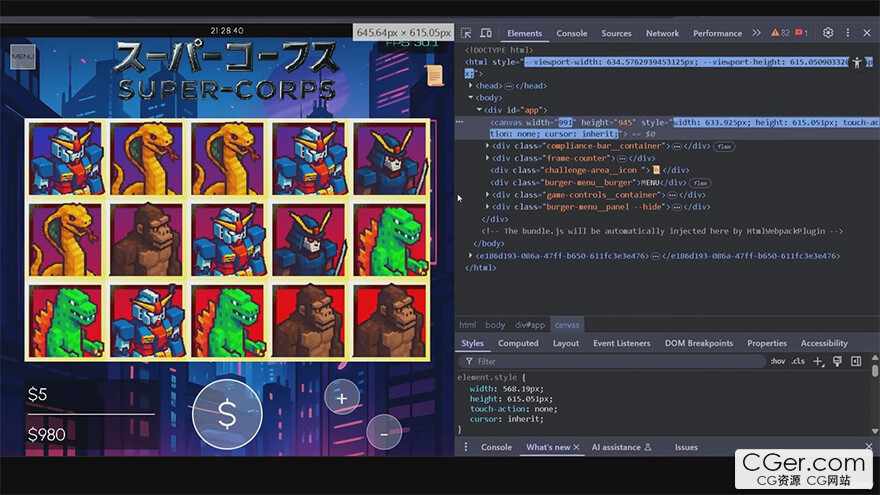Image resolution: width=880 pixels, height=495 pixels.
Task: Click the orange scroll challenge icon
Action: pos(435,75)
